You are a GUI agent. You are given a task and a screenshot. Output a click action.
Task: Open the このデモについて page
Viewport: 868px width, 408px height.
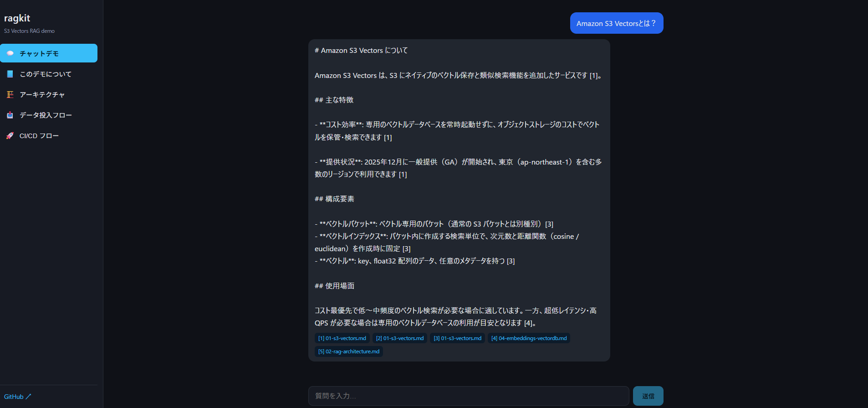(x=49, y=74)
